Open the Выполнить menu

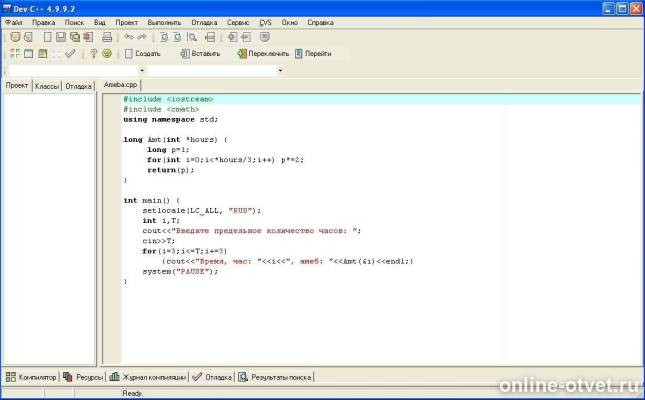tap(163, 21)
